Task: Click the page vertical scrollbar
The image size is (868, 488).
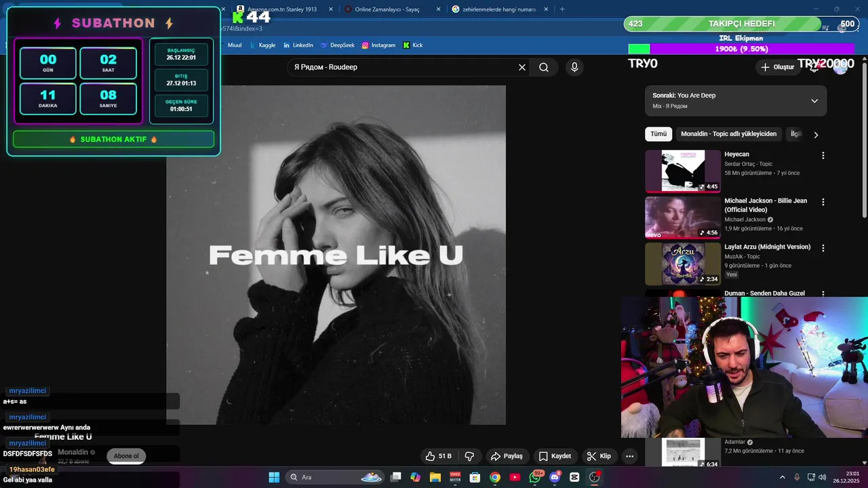Action: pyautogui.click(x=864, y=139)
